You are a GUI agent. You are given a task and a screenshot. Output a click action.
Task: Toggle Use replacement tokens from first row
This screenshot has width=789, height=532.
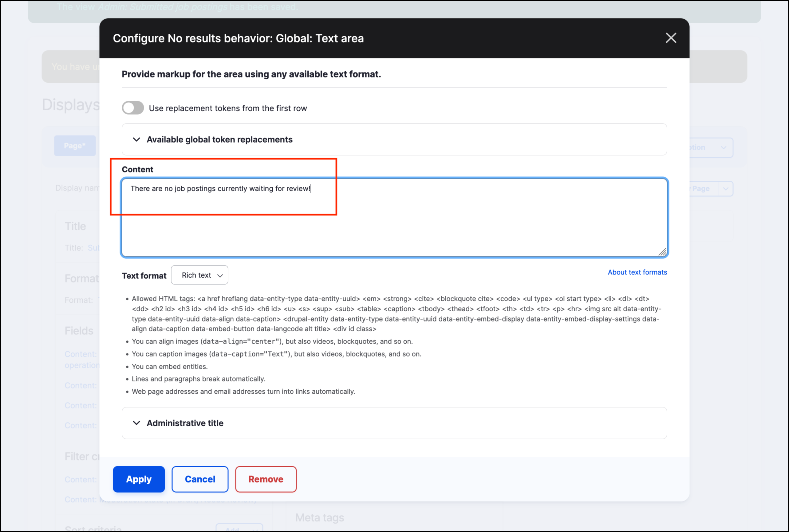tap(133, 108)
